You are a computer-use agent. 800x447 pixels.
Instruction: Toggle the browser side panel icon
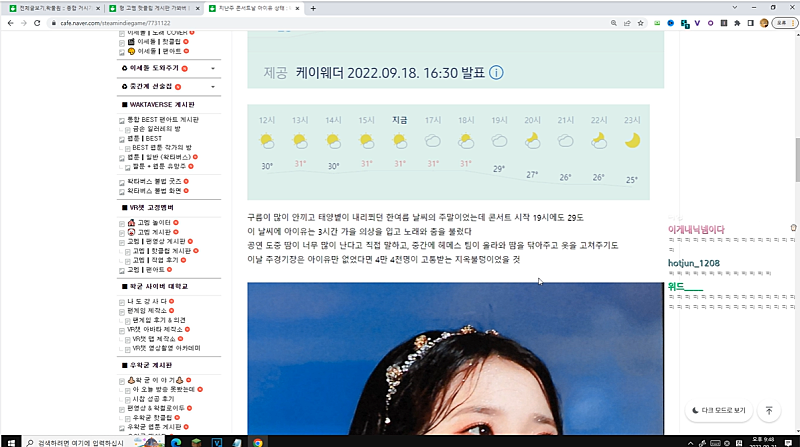750,23
